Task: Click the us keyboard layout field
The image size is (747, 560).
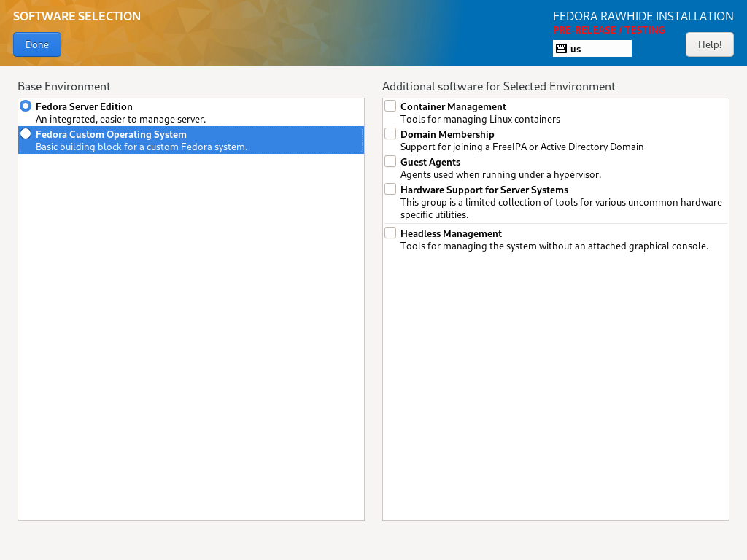Action: (x=592, y=49)
